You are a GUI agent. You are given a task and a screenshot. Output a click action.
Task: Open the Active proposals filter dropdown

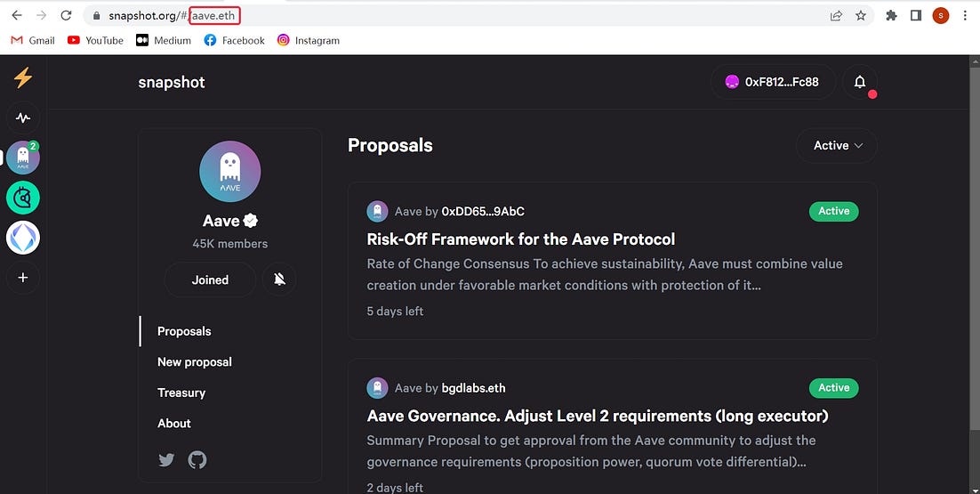[837, 146]
